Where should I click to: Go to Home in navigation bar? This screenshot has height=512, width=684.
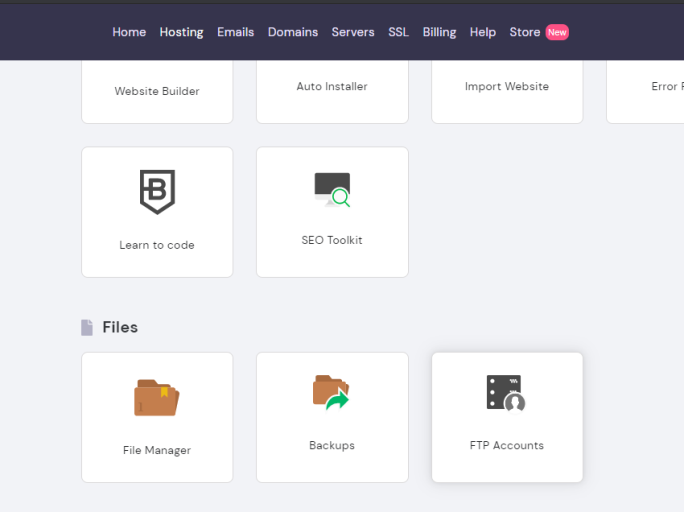[x=129, y=32]
